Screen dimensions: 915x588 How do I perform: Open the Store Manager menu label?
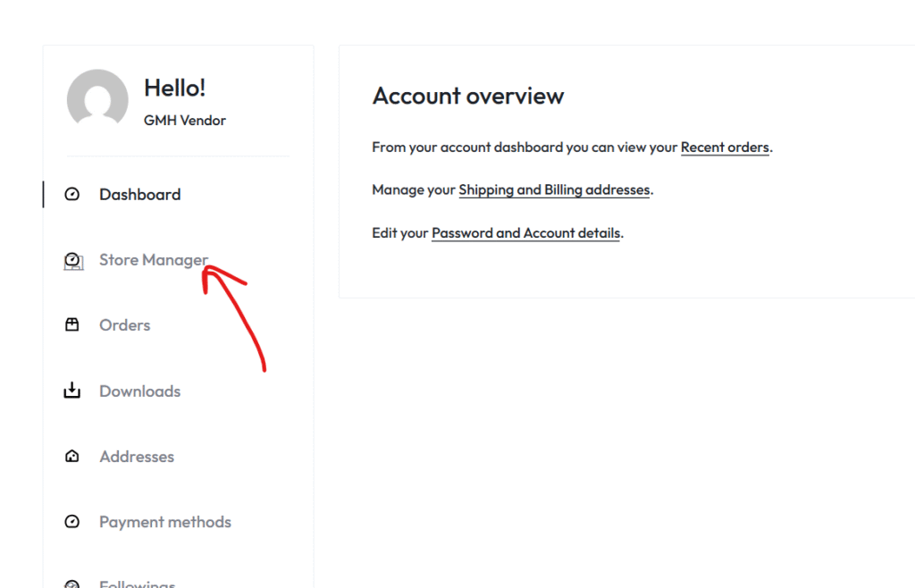(153, 260)
